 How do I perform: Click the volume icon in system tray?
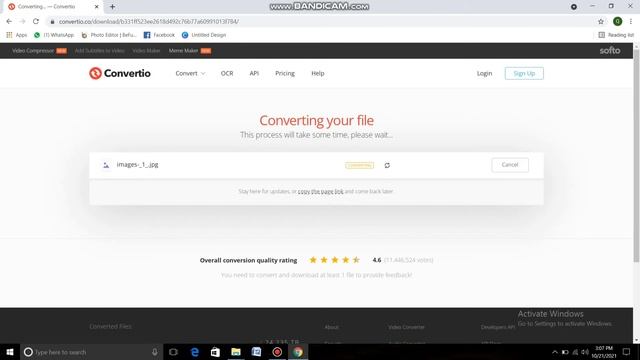pos(585,352)
